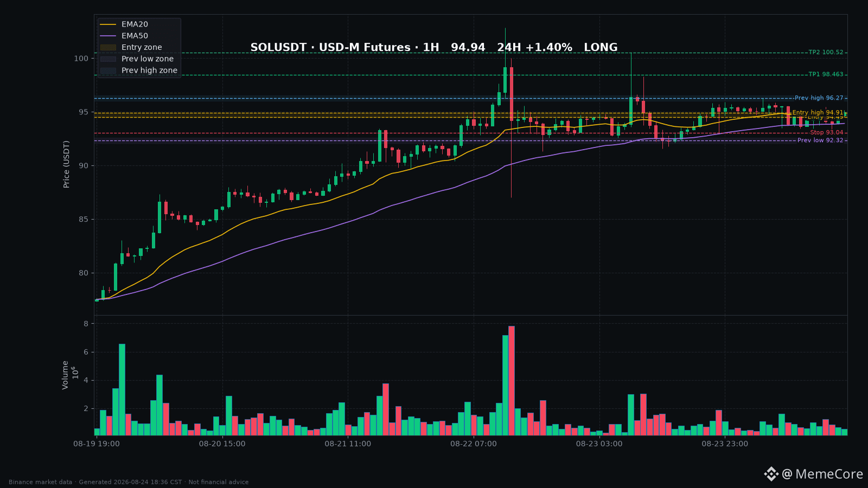
Task: Click the Prev low zone swatch in legend
Action: 108,59
